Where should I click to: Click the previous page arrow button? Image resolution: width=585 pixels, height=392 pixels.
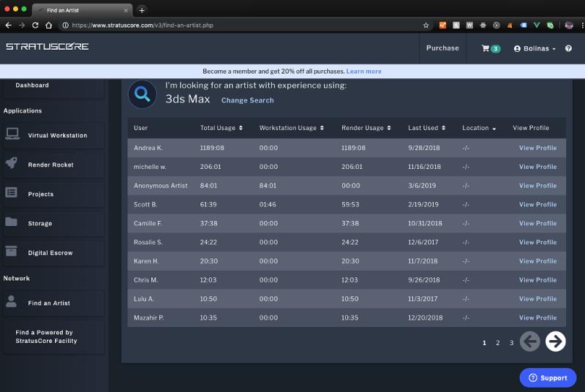point(530,341)
